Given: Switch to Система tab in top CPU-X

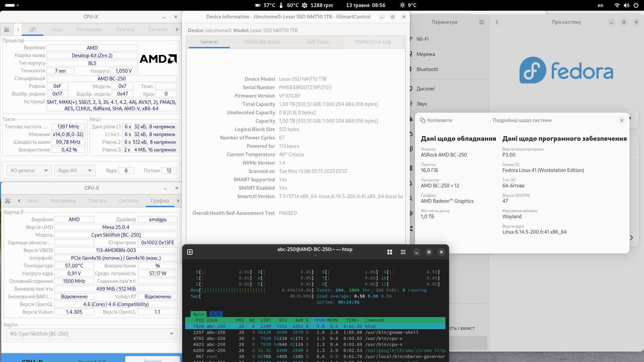Looking at the screenshot, I should pos(158,29).
